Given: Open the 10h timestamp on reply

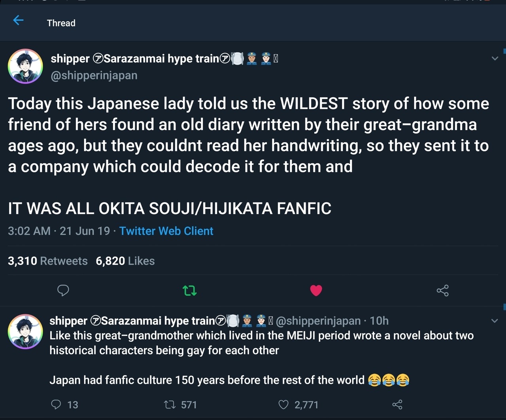Looking at the screenshot, I should [x=379, y=321].
